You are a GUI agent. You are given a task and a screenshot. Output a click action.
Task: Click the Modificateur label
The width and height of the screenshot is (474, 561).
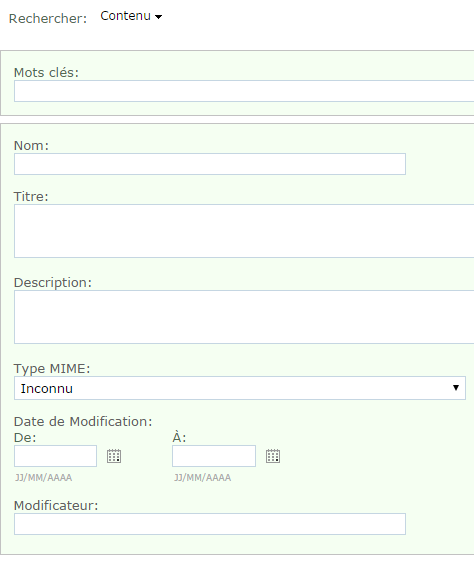56,506
